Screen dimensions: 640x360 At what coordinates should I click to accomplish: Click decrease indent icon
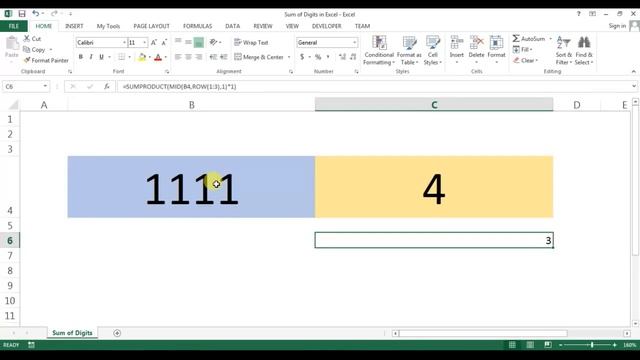pyautogui.click(x=213, y=57)
